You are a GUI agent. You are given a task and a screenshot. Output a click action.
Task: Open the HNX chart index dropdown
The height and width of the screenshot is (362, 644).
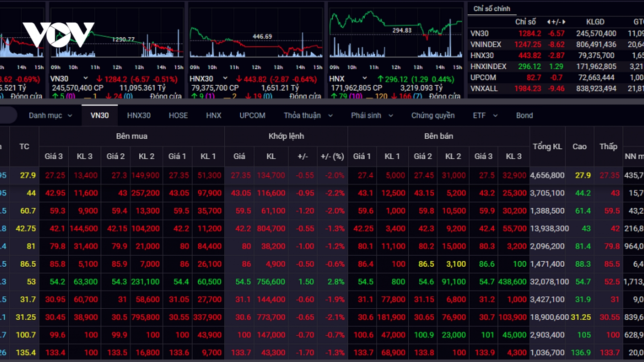point(365,78)
